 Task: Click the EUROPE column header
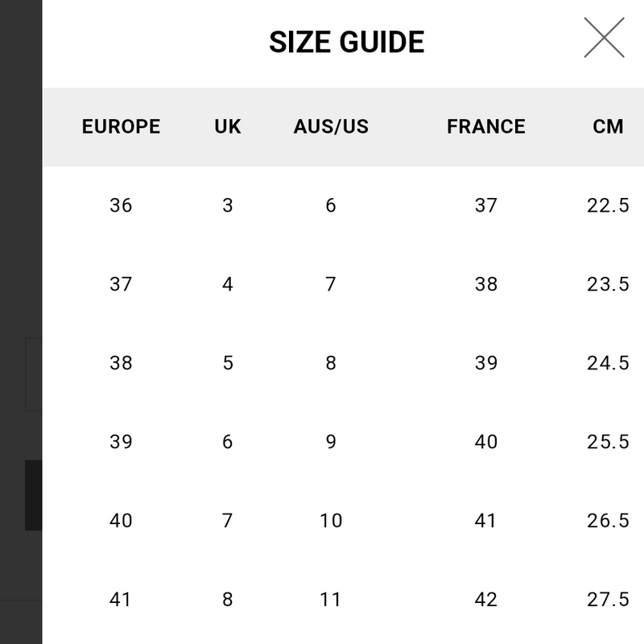pyautogui.click(x=121, y=126)
